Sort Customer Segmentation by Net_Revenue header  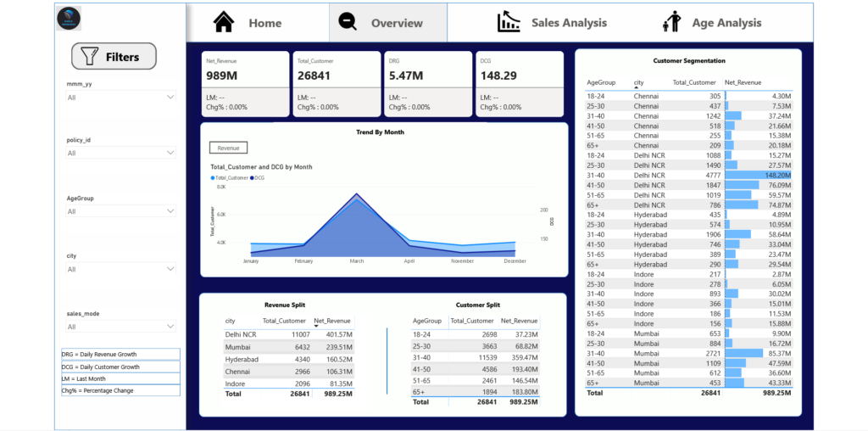(743, 82)
